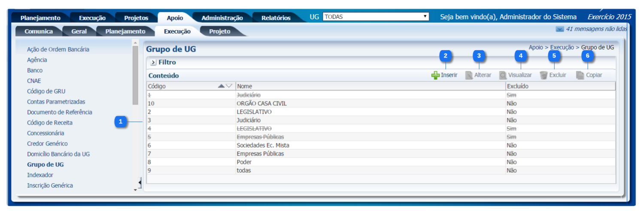
Task: Collapse the sidebar with the black arrow
Action: 139,182
